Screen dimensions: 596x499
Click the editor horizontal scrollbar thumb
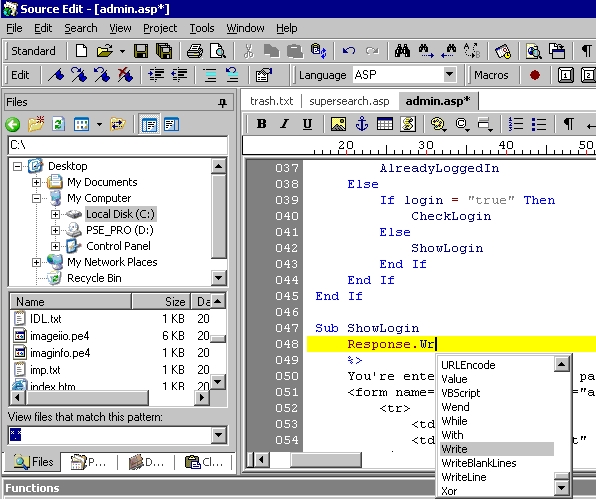tap(326, 460)
